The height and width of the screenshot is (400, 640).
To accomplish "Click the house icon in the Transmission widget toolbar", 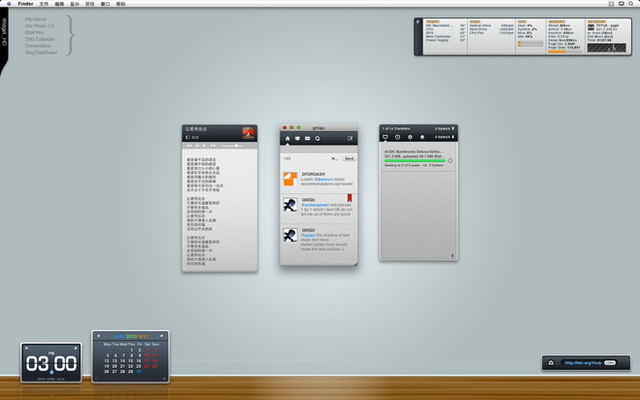I will click(x=422, y=137).
